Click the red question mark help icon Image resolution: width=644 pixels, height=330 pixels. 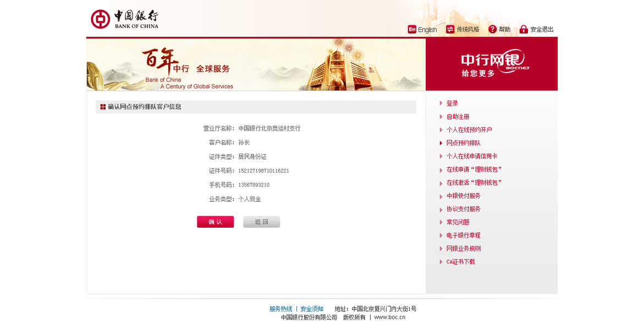tap(492, 29)
